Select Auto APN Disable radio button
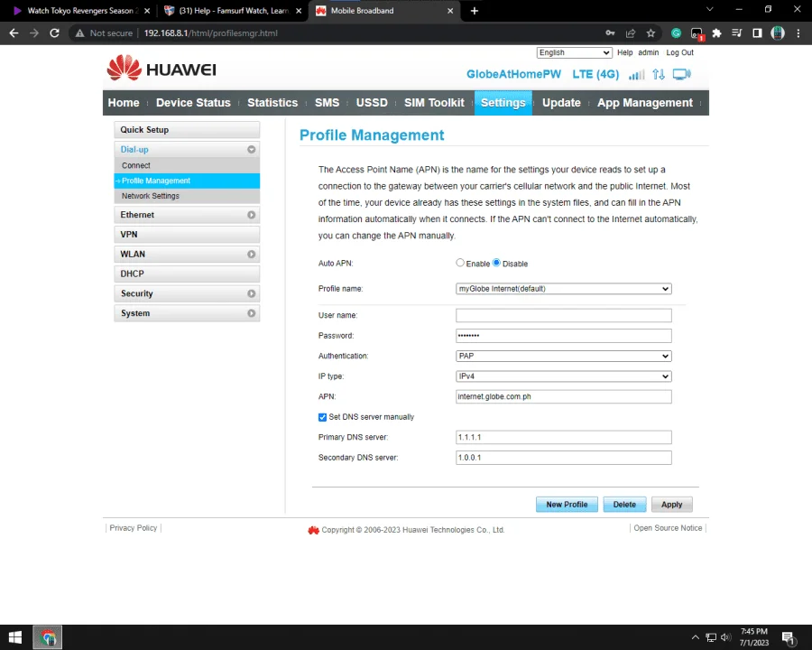This screenshot has width=812, height=650. coord(496,263)
